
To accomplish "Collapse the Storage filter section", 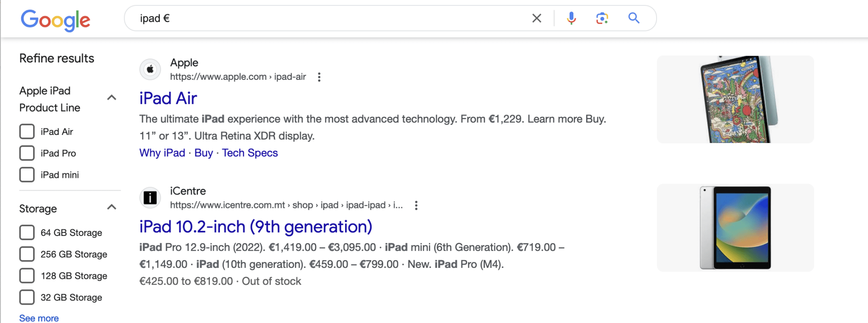I will (x=112, y=208).
